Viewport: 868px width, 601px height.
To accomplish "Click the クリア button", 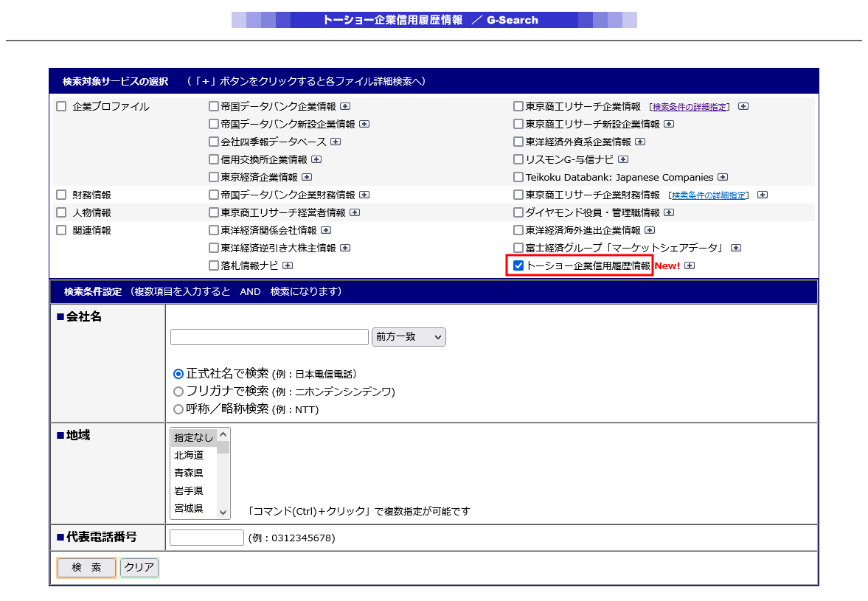I will 139,567.
